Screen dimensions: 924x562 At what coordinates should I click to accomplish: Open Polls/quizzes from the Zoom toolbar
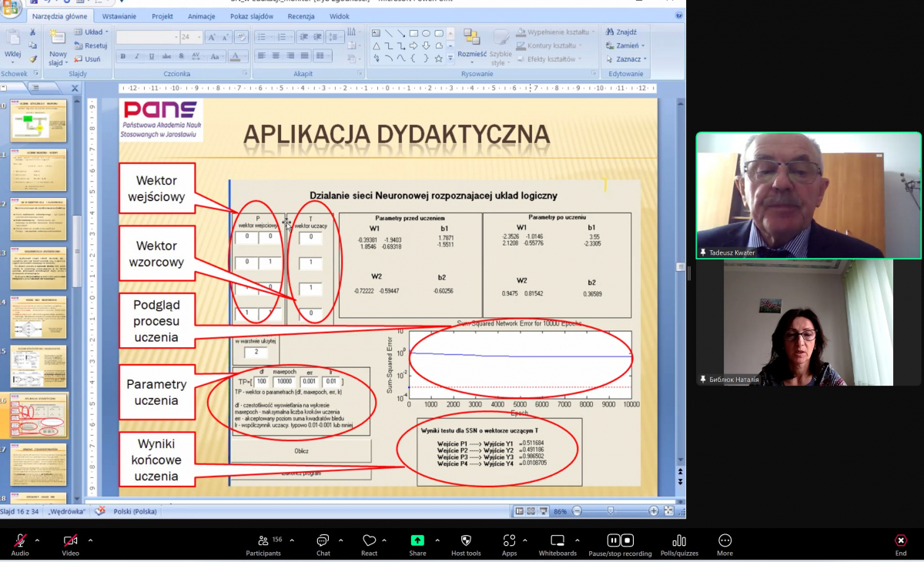(x=679, y=540)
